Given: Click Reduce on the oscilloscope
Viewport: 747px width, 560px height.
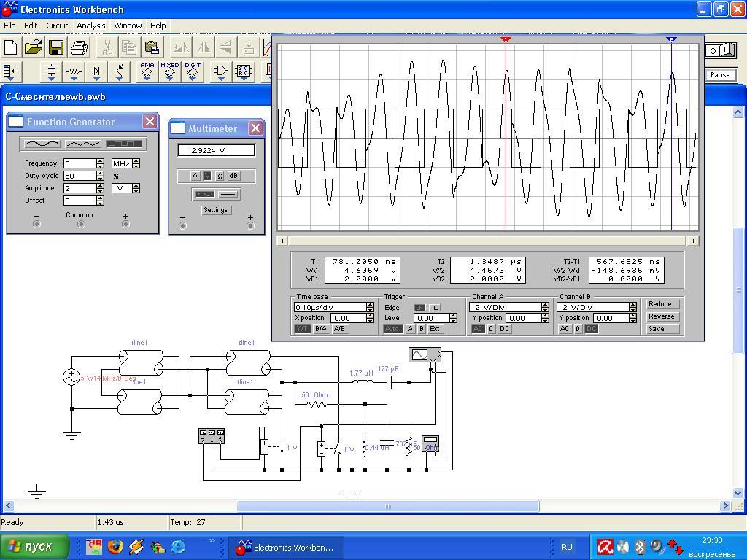Looking at the screenshot, I should pyautogui.click(x=662, y=304).
